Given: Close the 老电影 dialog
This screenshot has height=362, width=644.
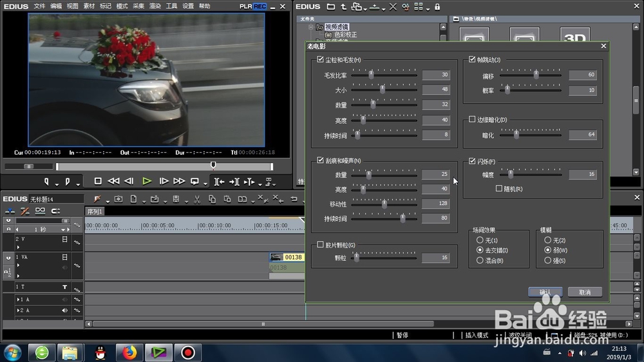Looking at the screenshot, I should click(603, 46).
